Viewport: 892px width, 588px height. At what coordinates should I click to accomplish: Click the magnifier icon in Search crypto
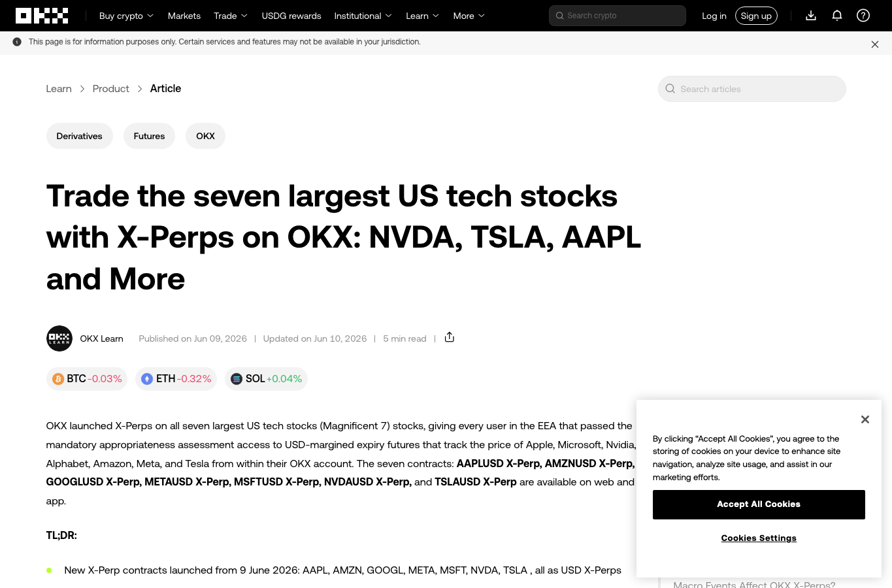pyautogui.click(x=560, y=16)
